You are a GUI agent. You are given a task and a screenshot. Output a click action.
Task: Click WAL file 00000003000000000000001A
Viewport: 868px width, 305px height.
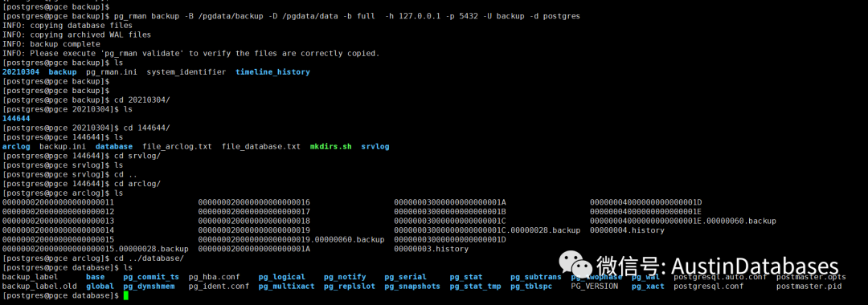(450, 203)
